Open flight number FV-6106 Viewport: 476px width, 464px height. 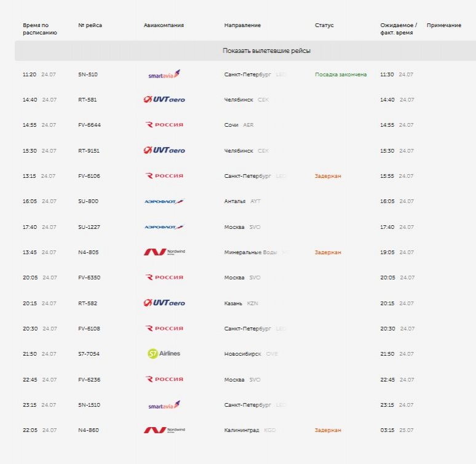point(89,176)
